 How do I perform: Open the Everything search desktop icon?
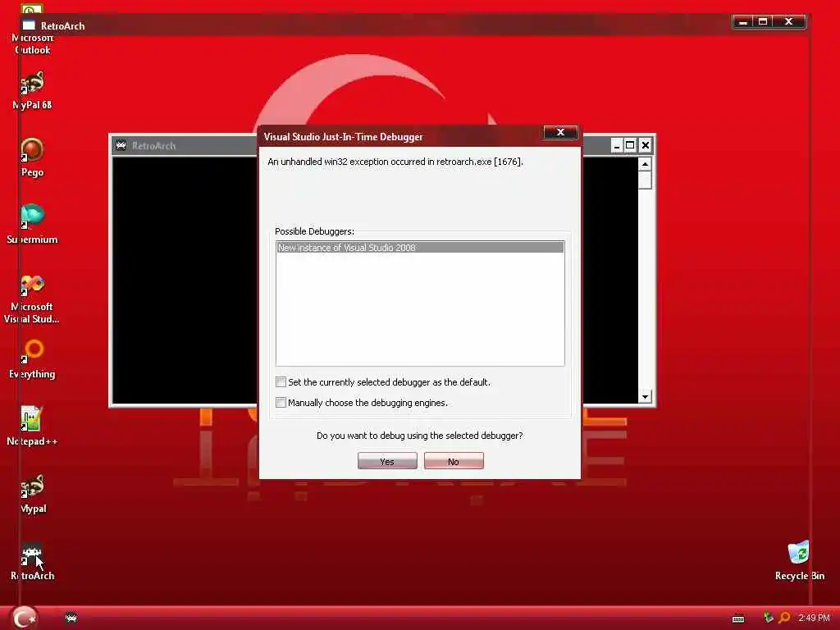pyautogui.click(x=32, y=359)
